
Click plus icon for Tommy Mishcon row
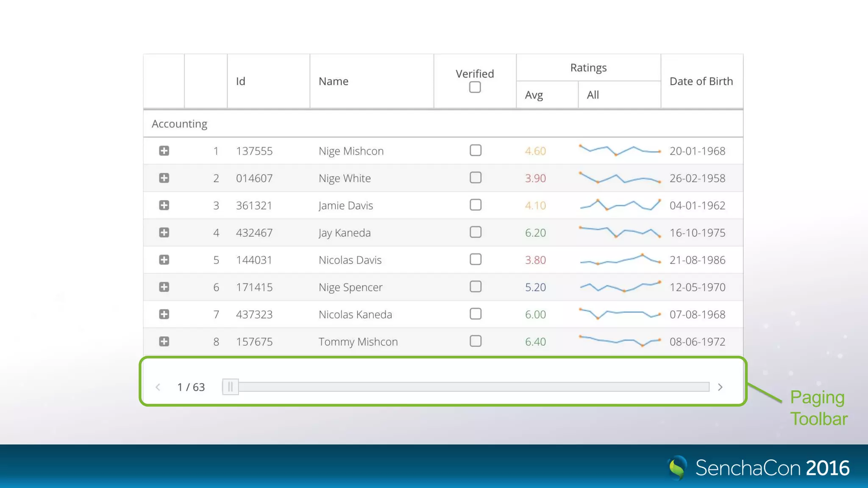[x=164, y=341]
